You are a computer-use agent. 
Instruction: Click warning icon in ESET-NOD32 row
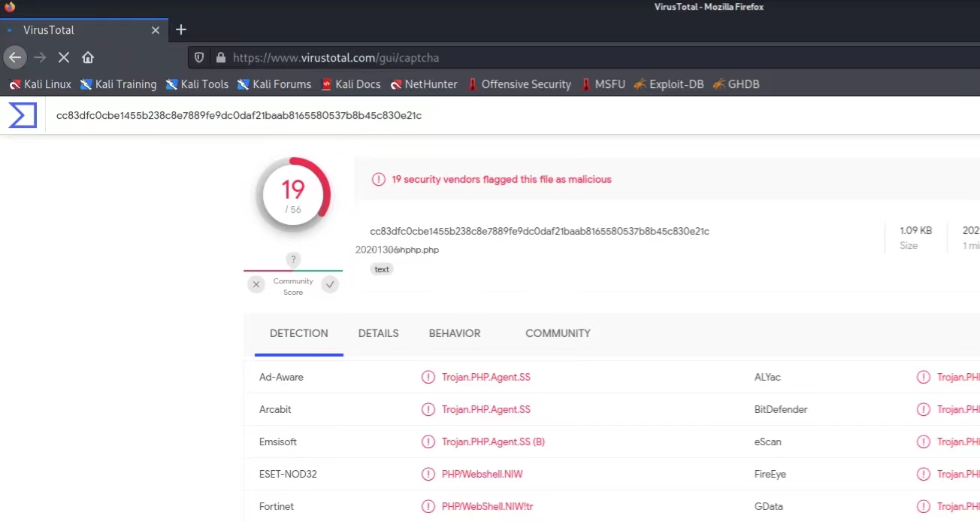click(428, 474)
